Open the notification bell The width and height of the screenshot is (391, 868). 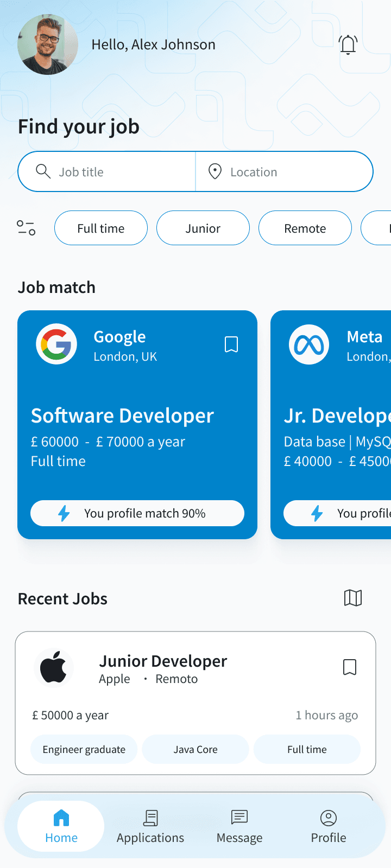[348, 44]
